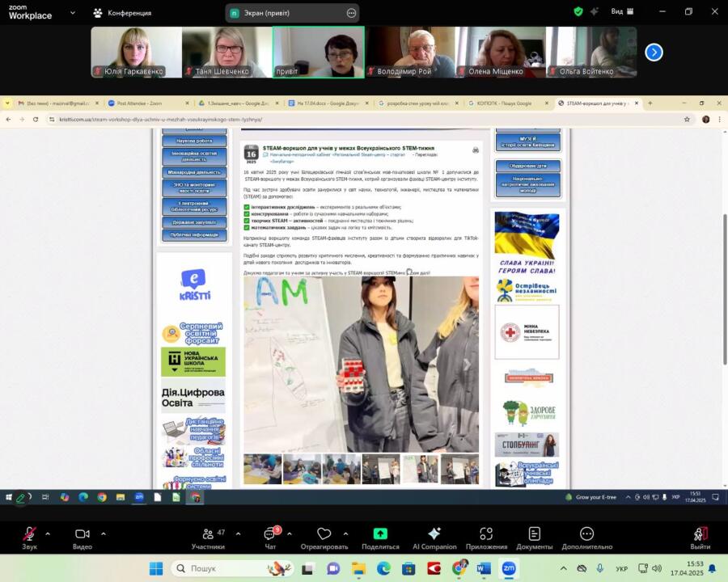Screen dimensions: 728x582
Task: Open Стопбулінг banner on right
Action: pos(527,445)
